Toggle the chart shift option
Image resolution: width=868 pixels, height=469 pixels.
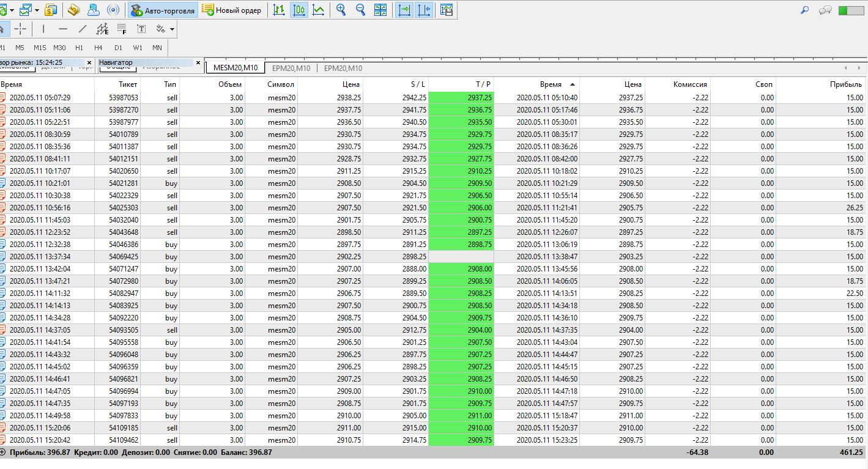coord(424,10)
